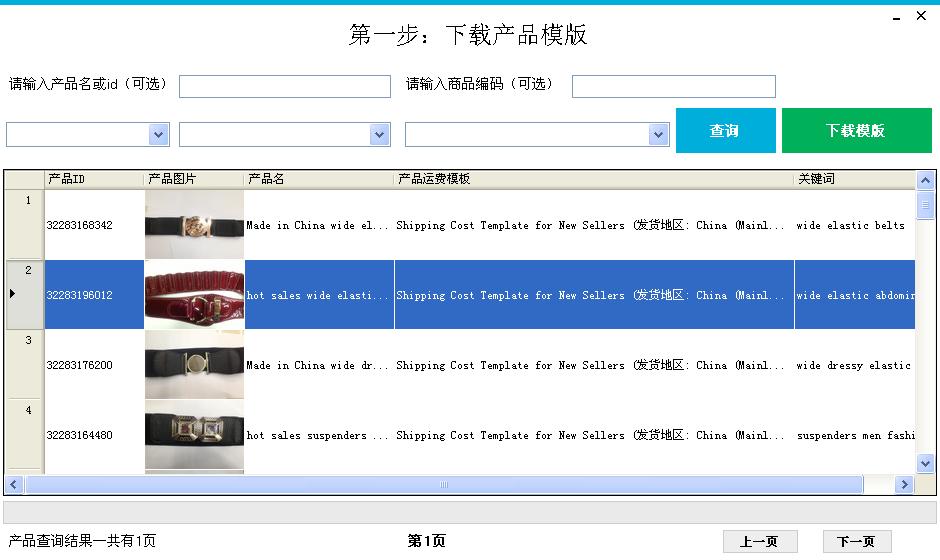Sort by the 产品ID column header
Viewport: 940px width, 560px height.
(94, 179)
